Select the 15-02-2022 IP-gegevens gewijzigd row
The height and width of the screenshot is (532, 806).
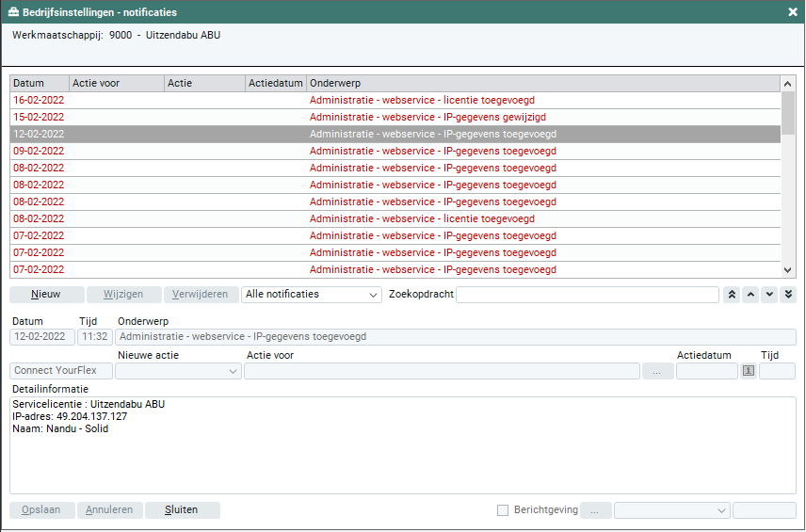coord(395,118)
